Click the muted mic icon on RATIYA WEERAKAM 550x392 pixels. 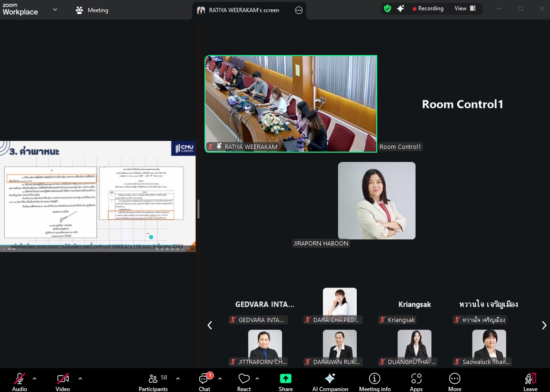[211, 147]
